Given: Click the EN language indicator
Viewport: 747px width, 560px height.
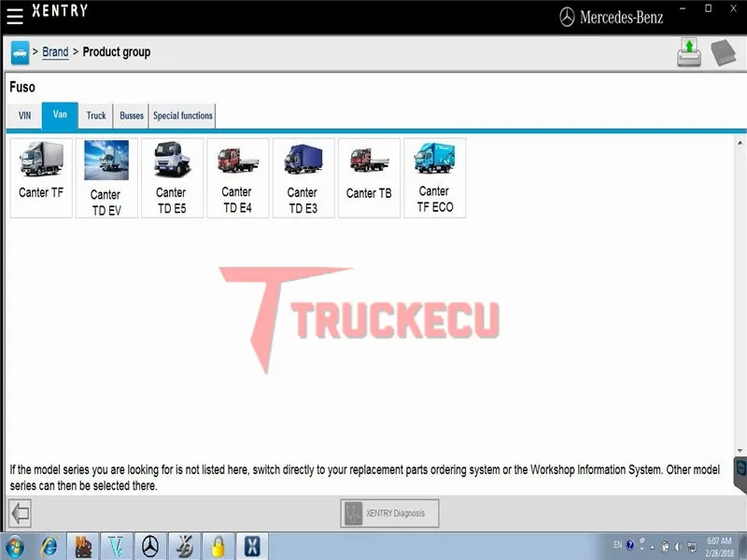Looking at the screenshot, I should [618, 545].
